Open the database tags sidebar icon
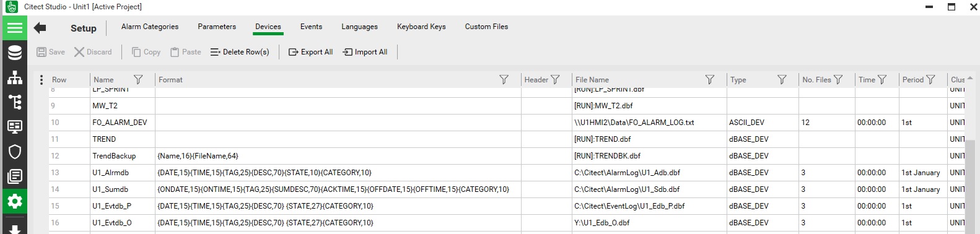 (15, 53)
